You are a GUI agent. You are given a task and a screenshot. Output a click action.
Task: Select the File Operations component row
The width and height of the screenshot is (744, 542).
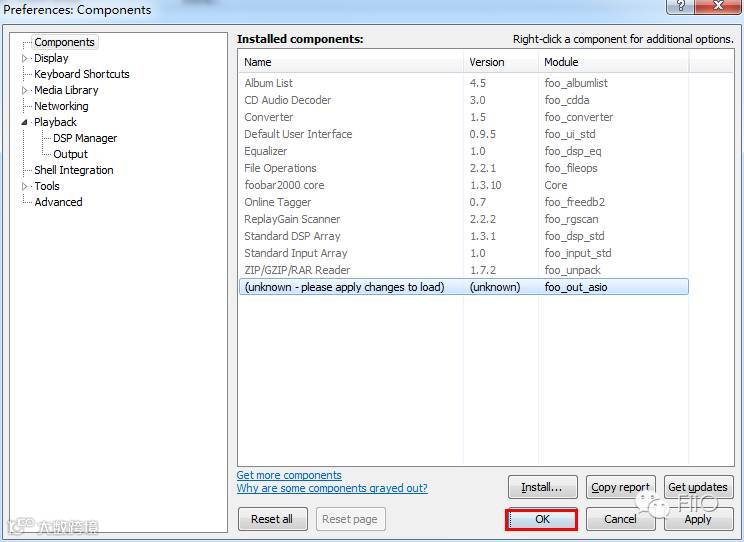464,168
